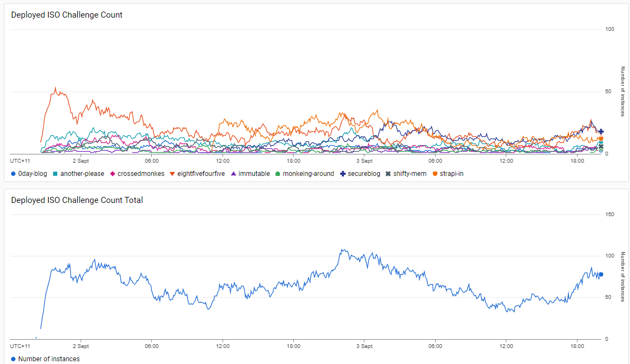Click the green marker icon for monkeing-around
The width and height of the screenshot is (630, 364).
click(x=278, y=174)
